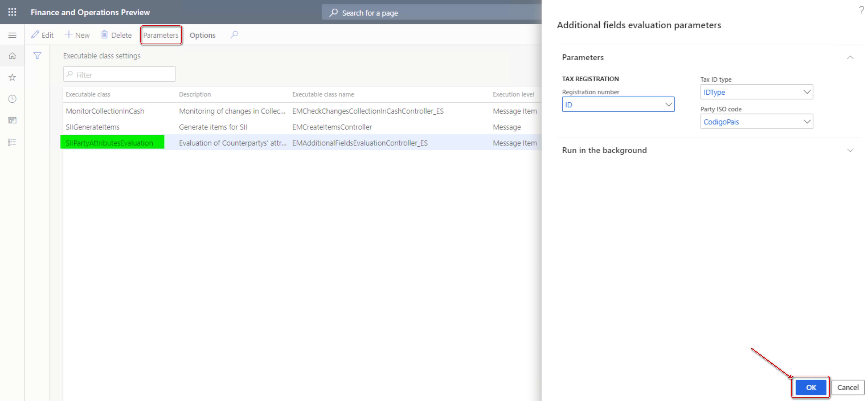Click the Search for a page icon

(x=333, y=12)
